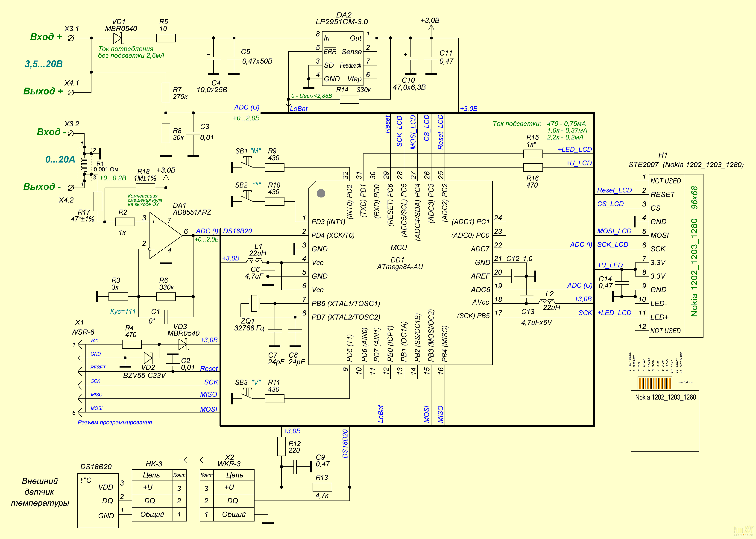Click the 'C9' capacitor label

pyautogui.click(x=320, y=458)
